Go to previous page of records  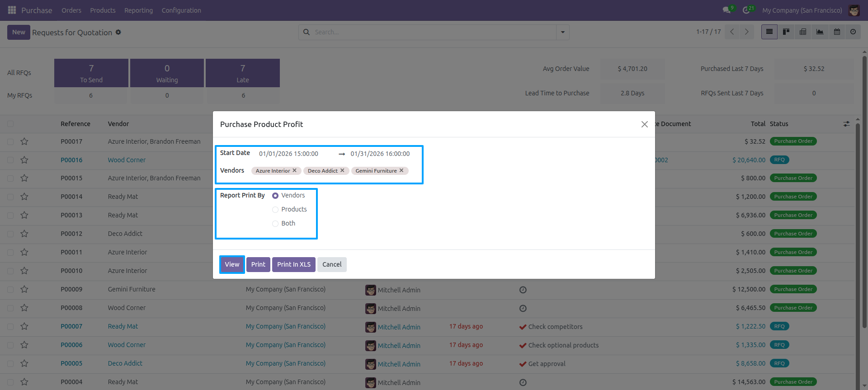[x=732, y=32]
